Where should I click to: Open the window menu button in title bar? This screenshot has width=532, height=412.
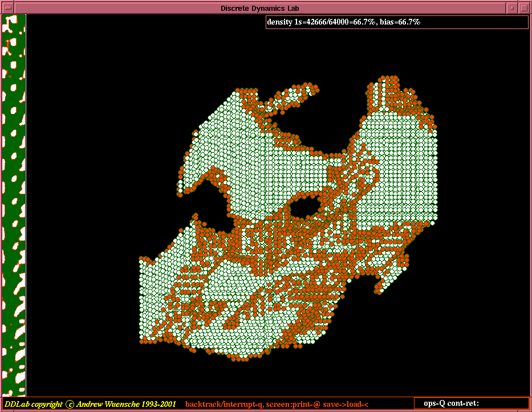coord(8,8)
